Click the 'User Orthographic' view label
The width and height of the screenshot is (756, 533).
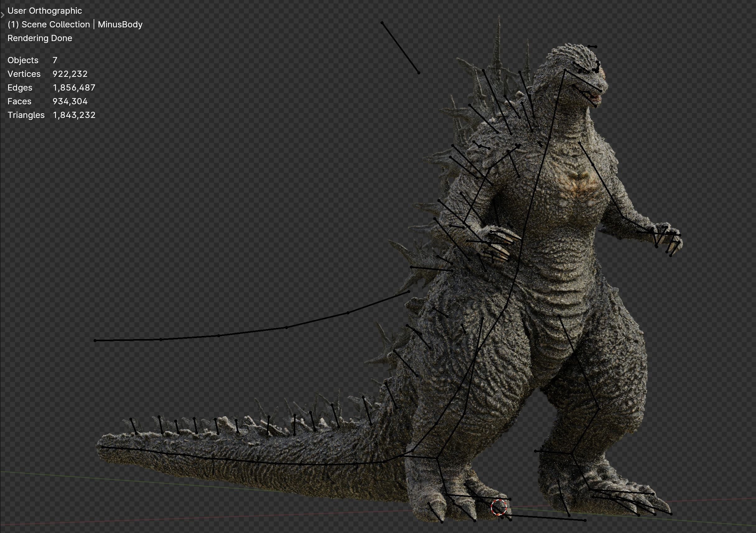click(45, 11)
